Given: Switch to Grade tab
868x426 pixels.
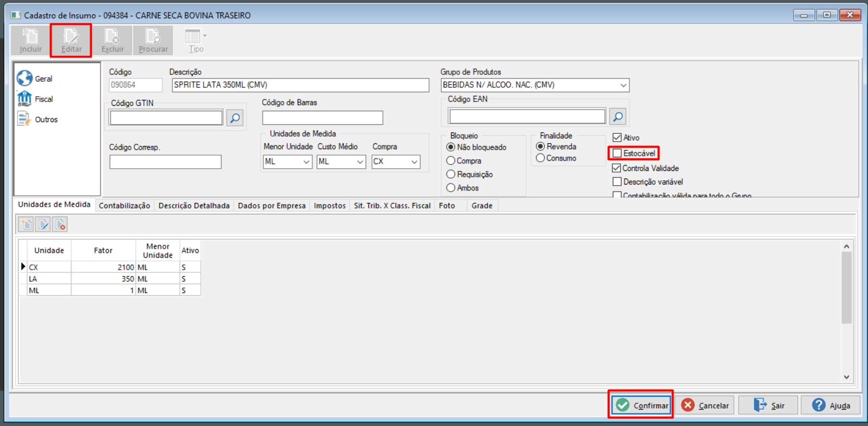Looking at the screenshot, I should 482,206.
